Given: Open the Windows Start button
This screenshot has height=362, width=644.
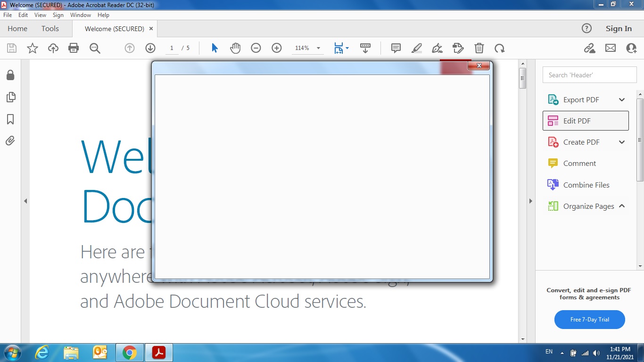Looking at the screenshot, I should (x=12, y=353).
